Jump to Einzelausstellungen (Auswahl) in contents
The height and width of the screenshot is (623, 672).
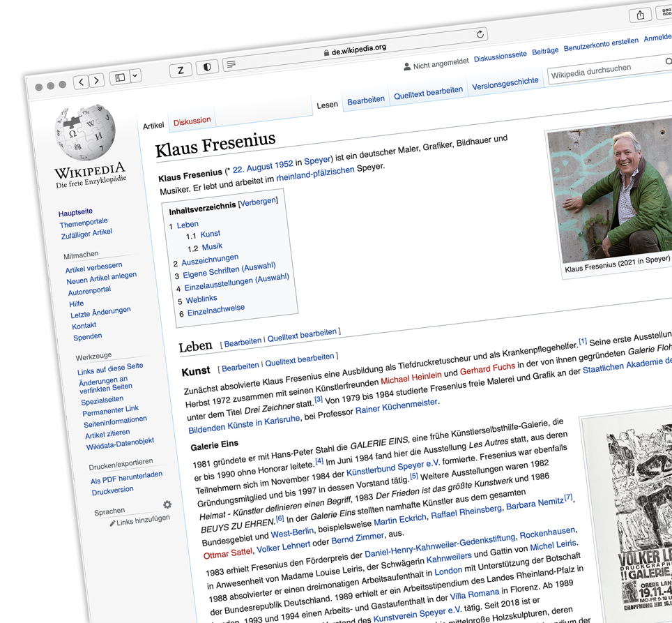tap(237, 282)
